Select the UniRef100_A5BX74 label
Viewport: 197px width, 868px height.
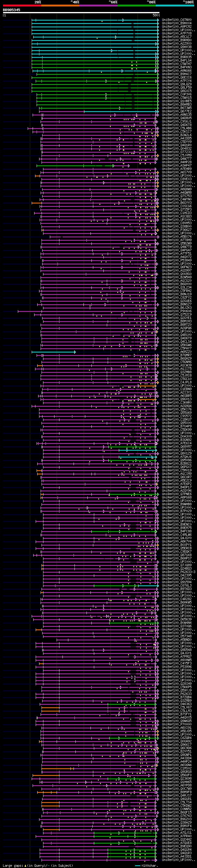click(177, 236)
